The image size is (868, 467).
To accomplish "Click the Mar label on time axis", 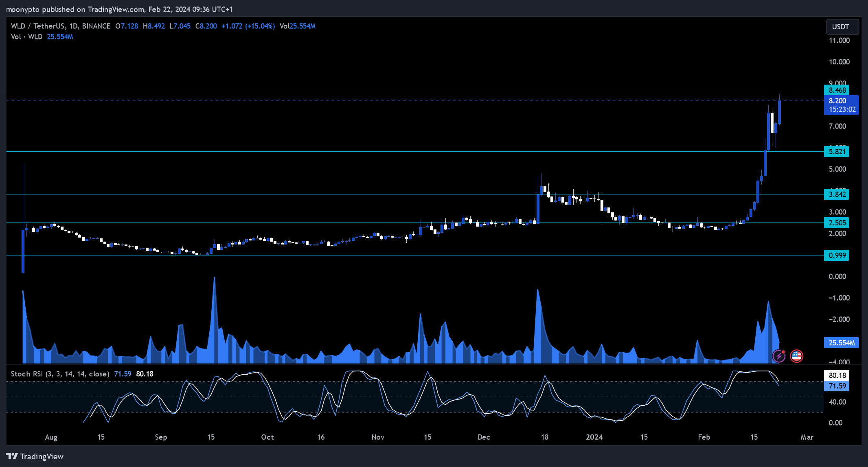I will (x=807, y=437).
